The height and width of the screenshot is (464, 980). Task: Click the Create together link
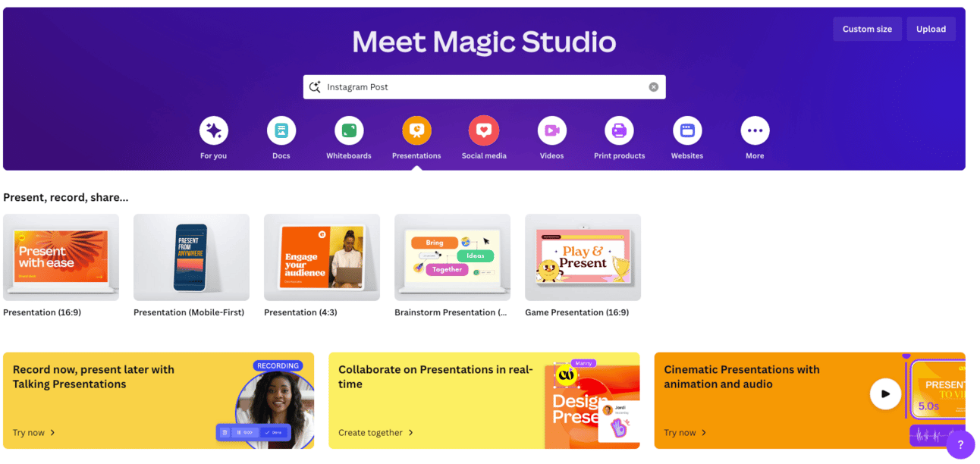[x=376, y=433]
